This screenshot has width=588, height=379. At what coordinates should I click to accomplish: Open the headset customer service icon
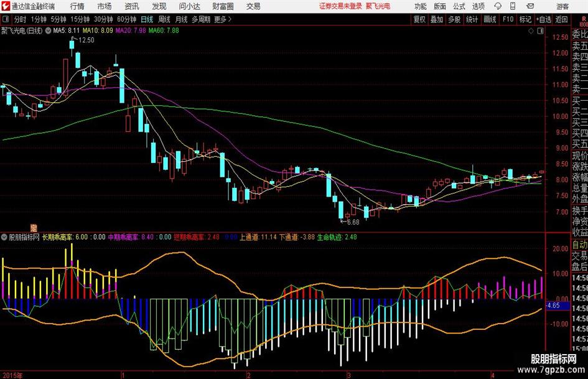point(498,6)
